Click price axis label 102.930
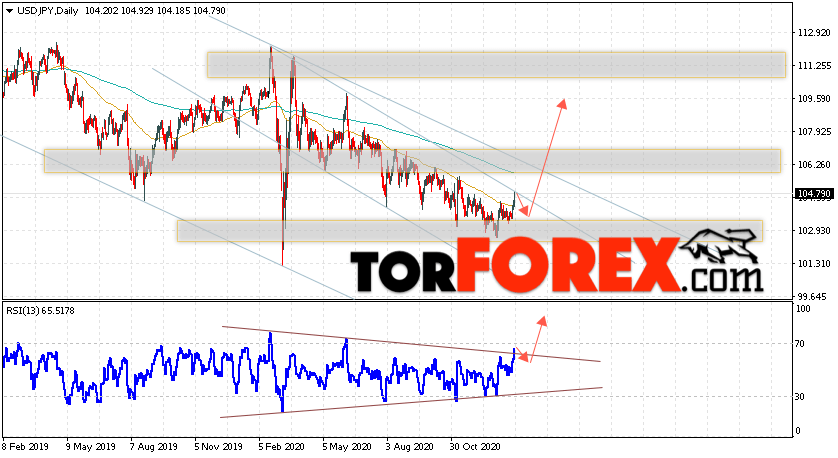Image resolution: width=838 pixels, height=458 pixels. click(x=814, y=230)
